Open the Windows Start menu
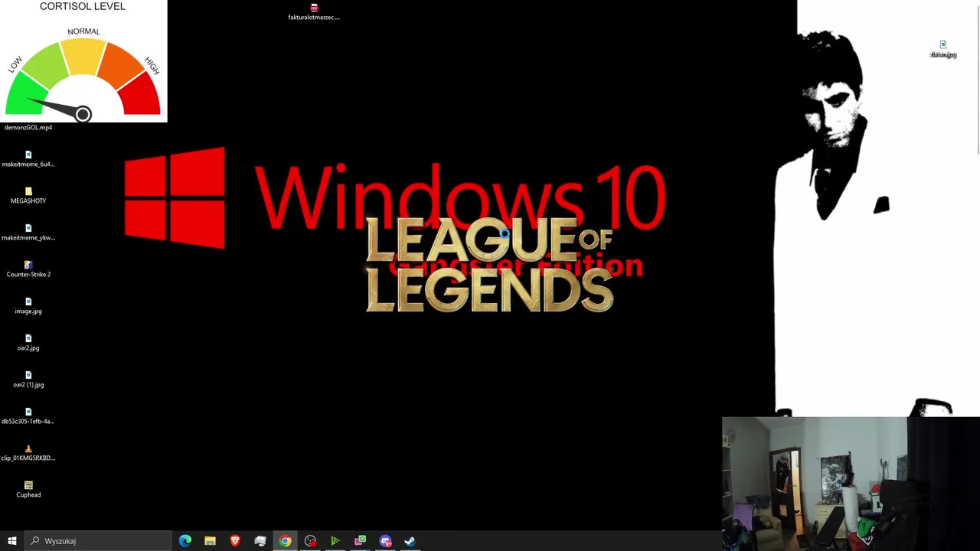Image resolution: width=980 pixels, height=551 pixels. (x=11, y=541)
